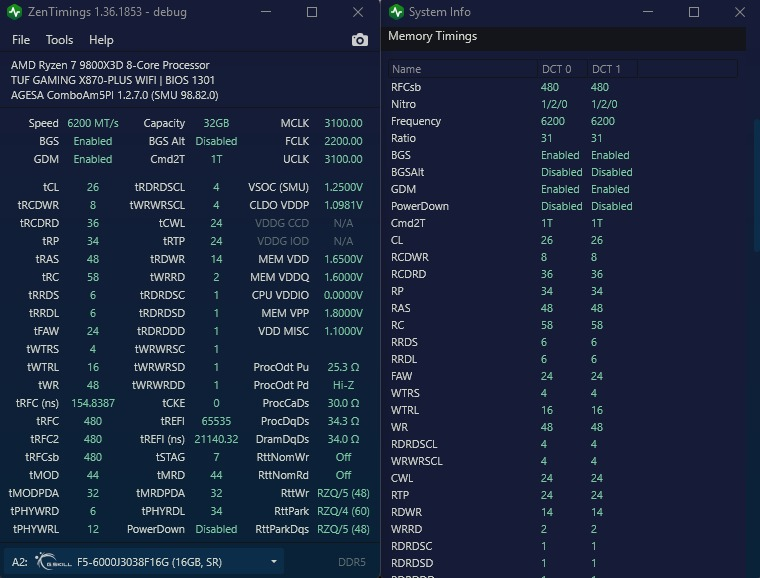Image resolution: width=760 pixels, height=578 pixels.
Task: Click the tRCDRD value 36
Action: [93, 223]
